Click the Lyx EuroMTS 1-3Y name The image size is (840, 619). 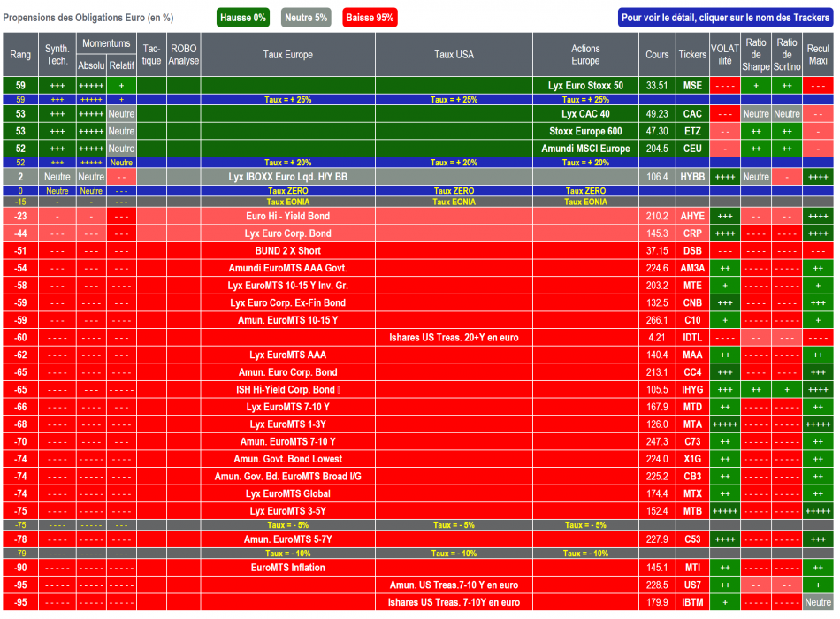(288, 424)
